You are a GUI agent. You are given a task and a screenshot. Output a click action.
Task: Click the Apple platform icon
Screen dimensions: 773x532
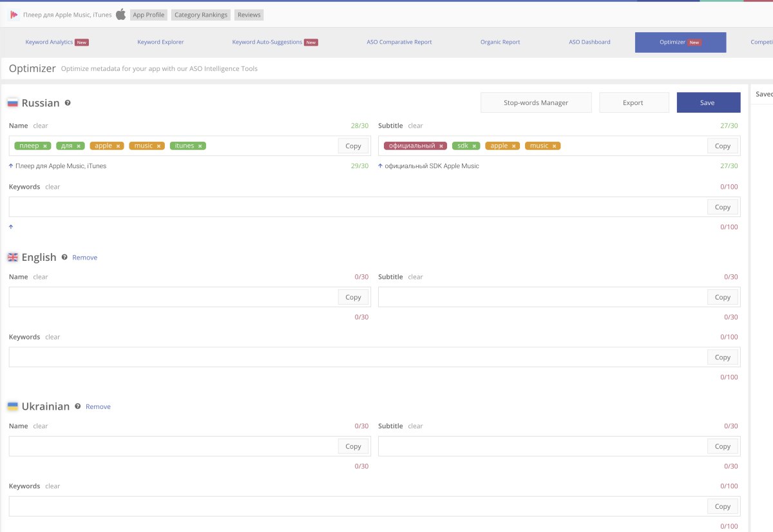tap(120, 14)
